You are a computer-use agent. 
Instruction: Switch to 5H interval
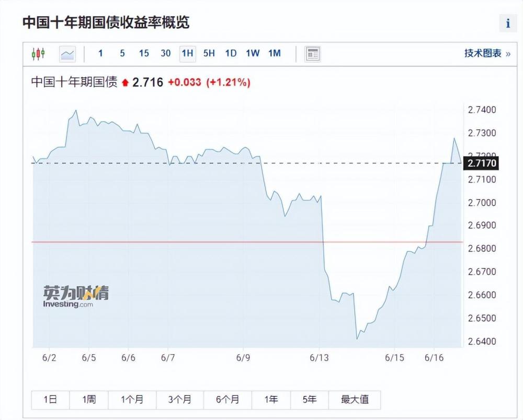(209, 53)
